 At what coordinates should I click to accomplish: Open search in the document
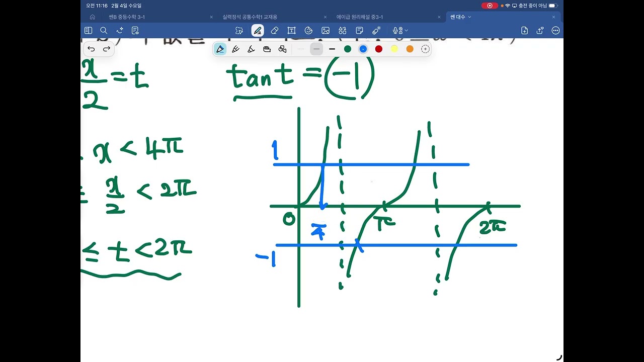point(104,30)
